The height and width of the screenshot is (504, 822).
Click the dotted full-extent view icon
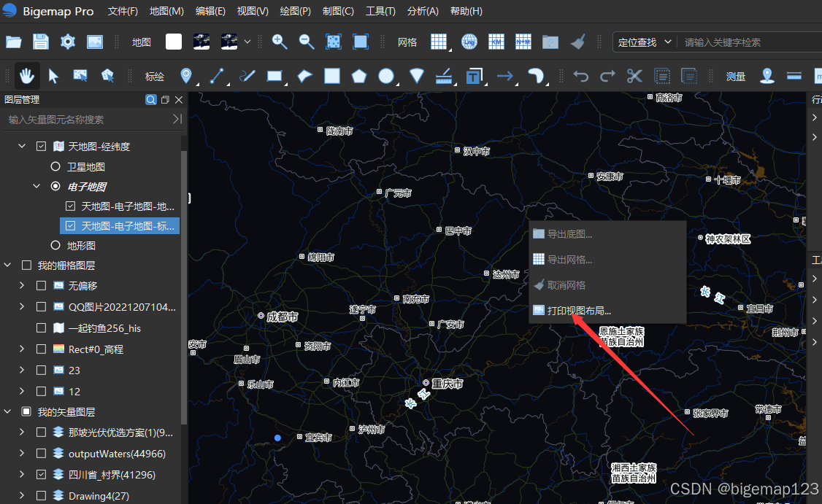tap(334, 42)
